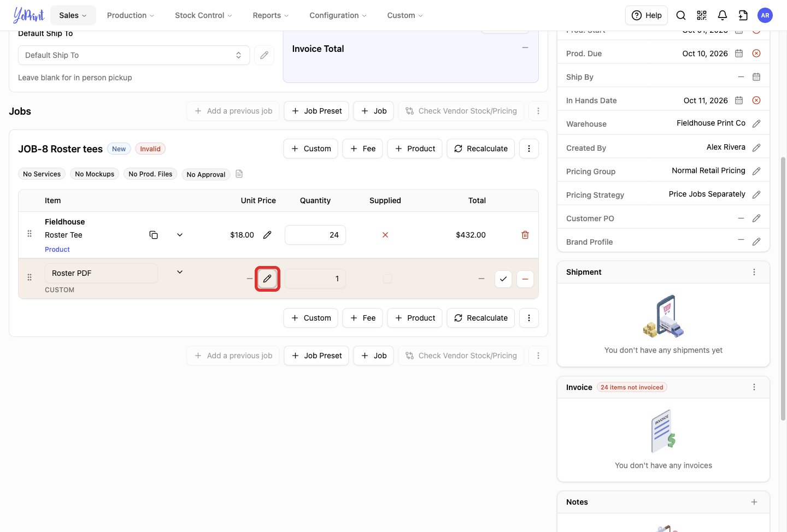Open the notifications bell
This screenshot has height=532, width=787.
pyautogui.click(x=723, y=15)
